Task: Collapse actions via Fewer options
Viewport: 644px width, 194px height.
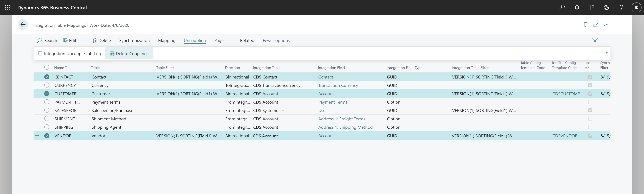Action: [276, 40]
